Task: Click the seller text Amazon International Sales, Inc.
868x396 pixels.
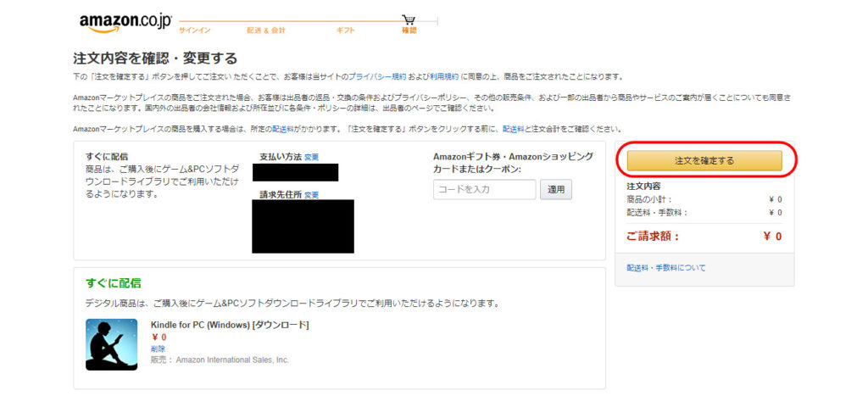Action: (x=232, y=360)
